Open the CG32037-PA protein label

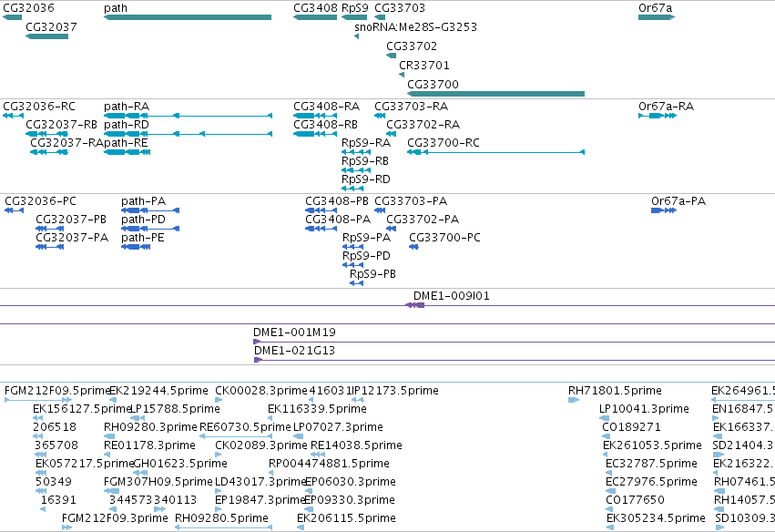(72, 238)
